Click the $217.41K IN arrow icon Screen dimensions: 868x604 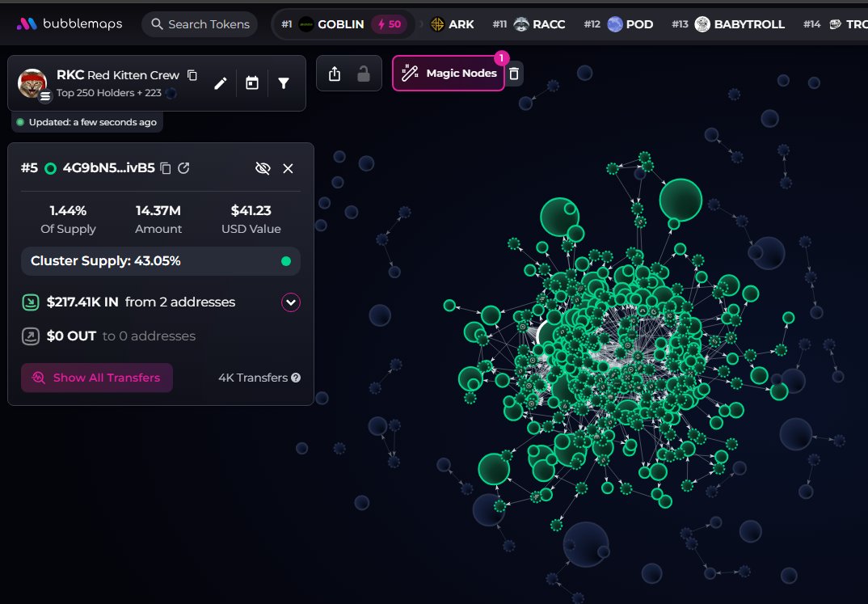pyautogui.click(x=31, y=302)
